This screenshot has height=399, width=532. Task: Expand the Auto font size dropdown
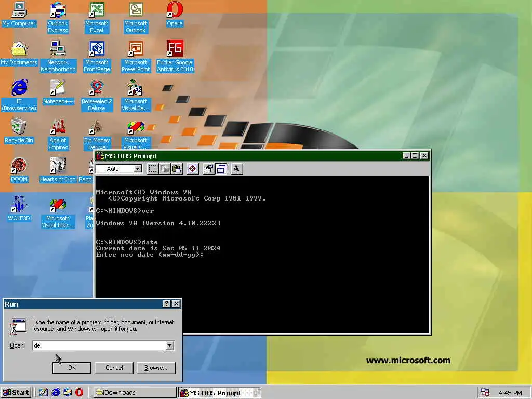pos(137,169)
